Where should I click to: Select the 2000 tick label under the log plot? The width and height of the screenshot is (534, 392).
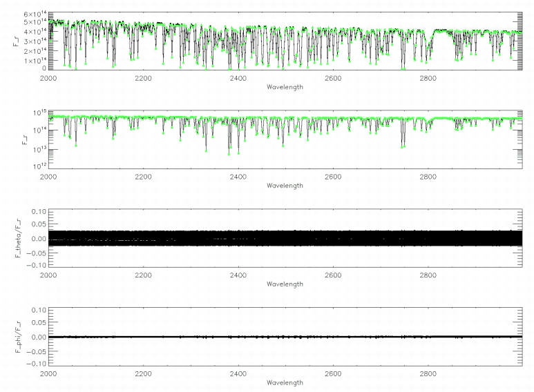click(x=48, y=177)
